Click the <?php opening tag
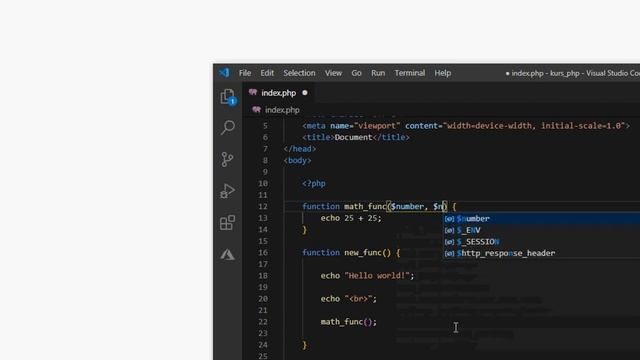The height and width of the screenshot is (360, 640). tap(314, 184)
